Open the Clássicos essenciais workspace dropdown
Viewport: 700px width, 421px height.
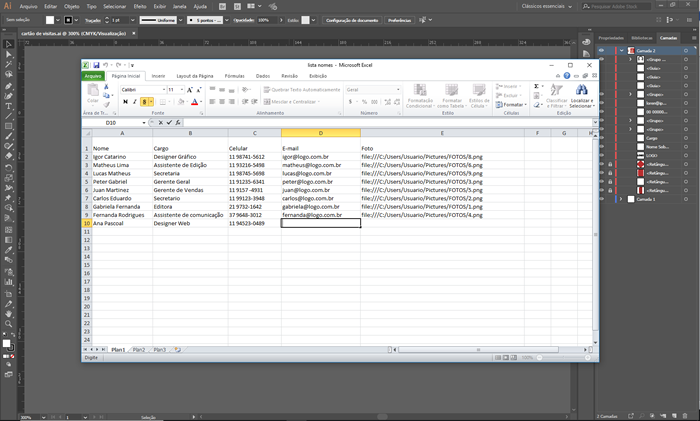pos(547,6)
